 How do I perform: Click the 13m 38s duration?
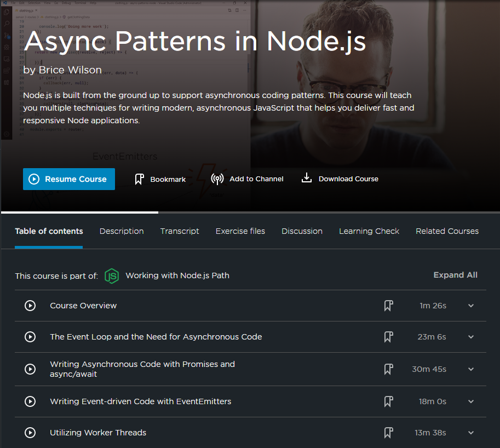click(430, 433)
